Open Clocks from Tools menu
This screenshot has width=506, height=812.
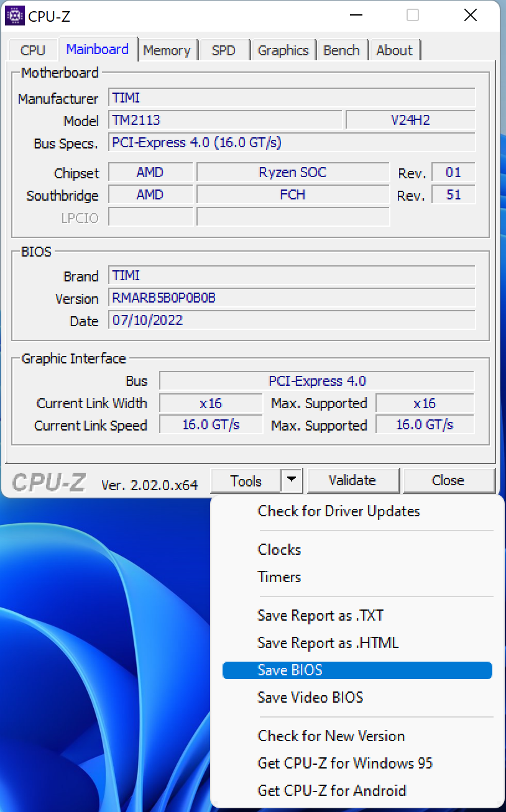(357, 550)
